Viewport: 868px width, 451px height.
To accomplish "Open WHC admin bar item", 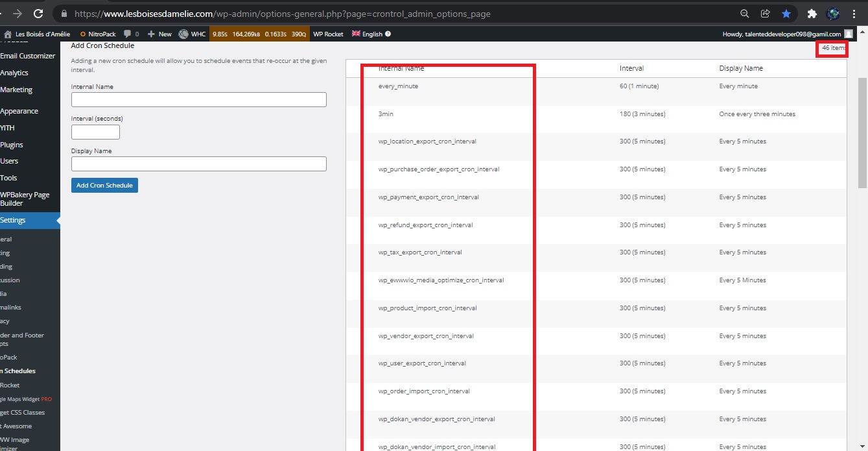I will coord(193,34).
